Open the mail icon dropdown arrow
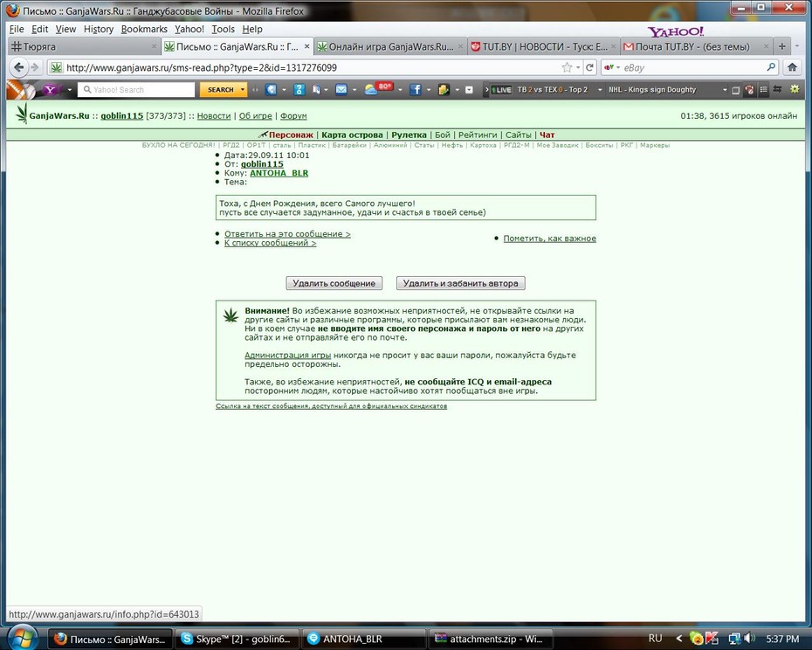The height and width of the screenshot is (650, 812). click(x=354, y=90)
